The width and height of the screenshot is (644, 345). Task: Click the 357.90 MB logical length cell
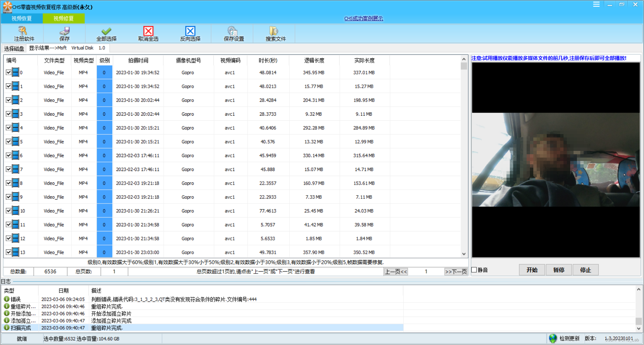click(314, 252)
